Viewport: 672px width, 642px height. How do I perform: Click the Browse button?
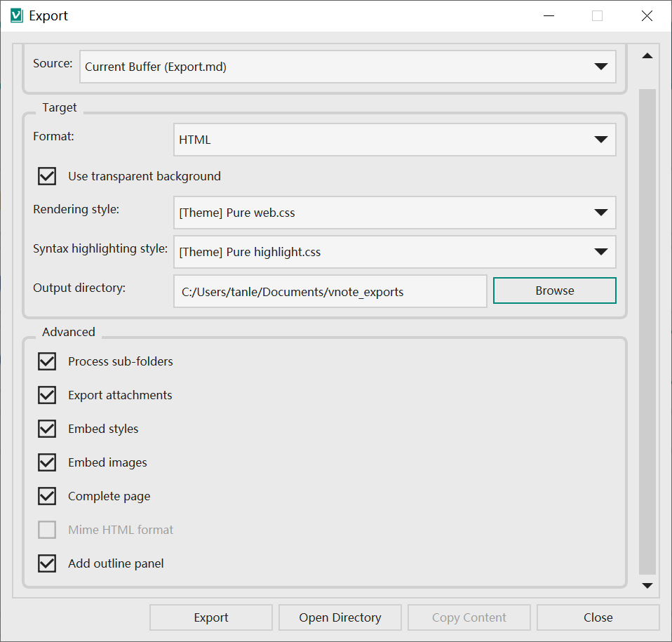555,290
